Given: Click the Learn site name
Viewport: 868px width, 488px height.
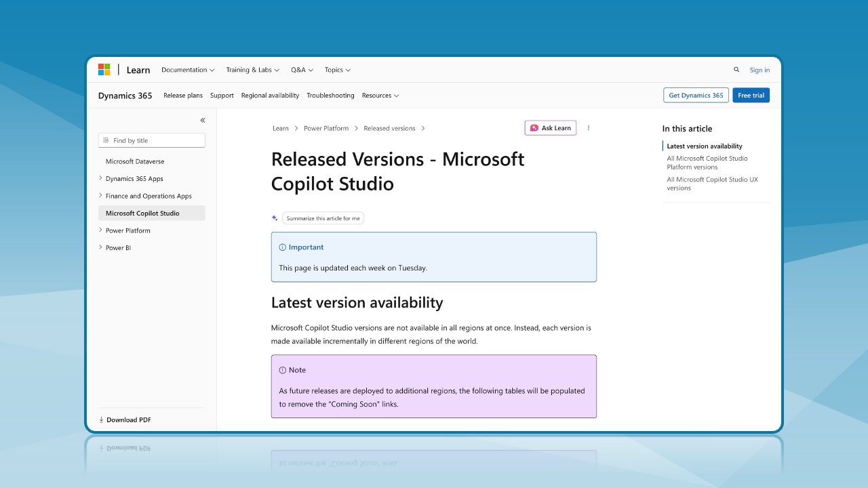Looking at the screenshot, I should [138, 70].
